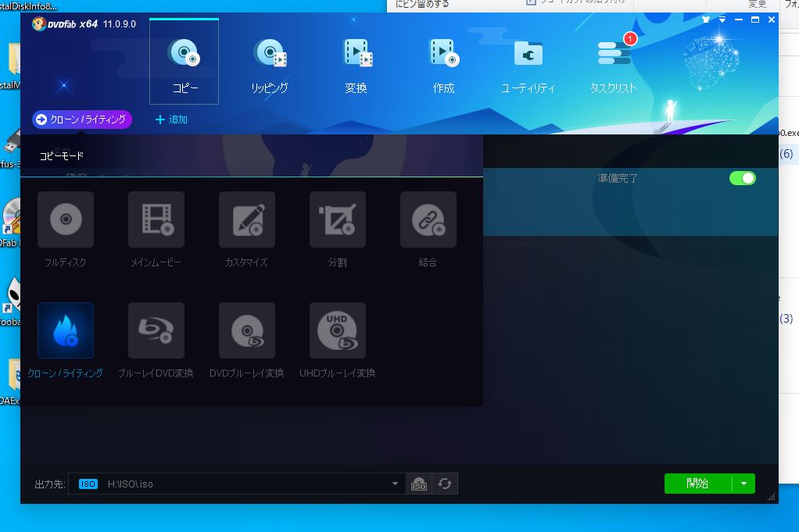The image size is (799, 532).
Task: Click the green 開始 (Start) button
Action: tap(697, 484)
